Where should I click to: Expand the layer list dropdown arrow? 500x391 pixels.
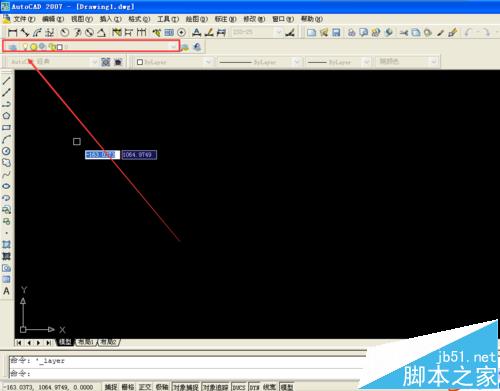pyautogui.click(x=174, y=47)
